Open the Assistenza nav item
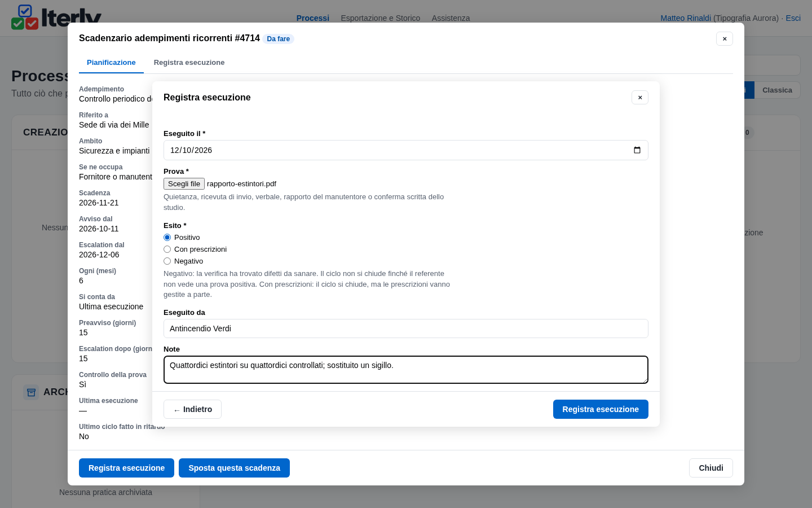The width and height of the screenshot is (812, 508). (x=451, y=18)
